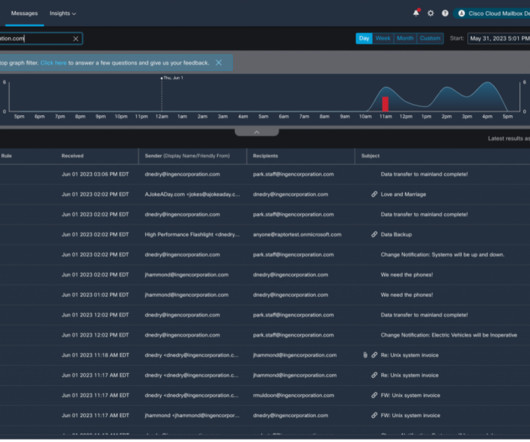Sort by the Recipients column header
The height and width of the screenshot is (442, 530).
pos(265,156)
